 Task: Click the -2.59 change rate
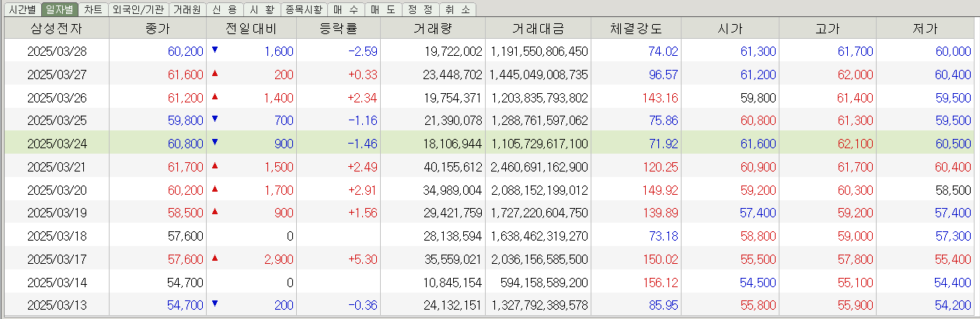point(363,51)
